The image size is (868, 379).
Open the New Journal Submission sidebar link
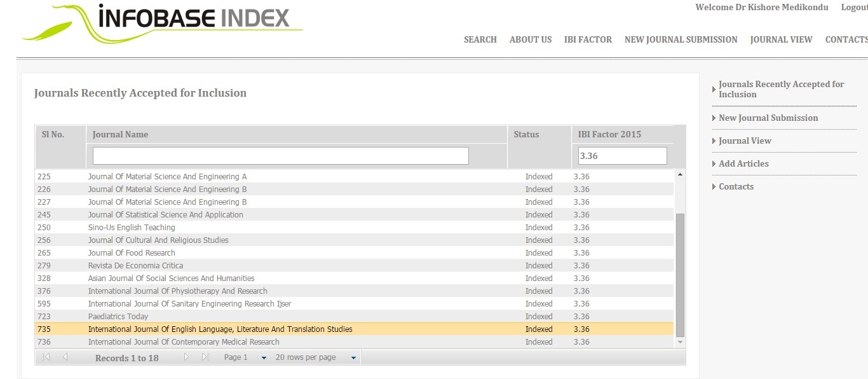coord(768,118)
